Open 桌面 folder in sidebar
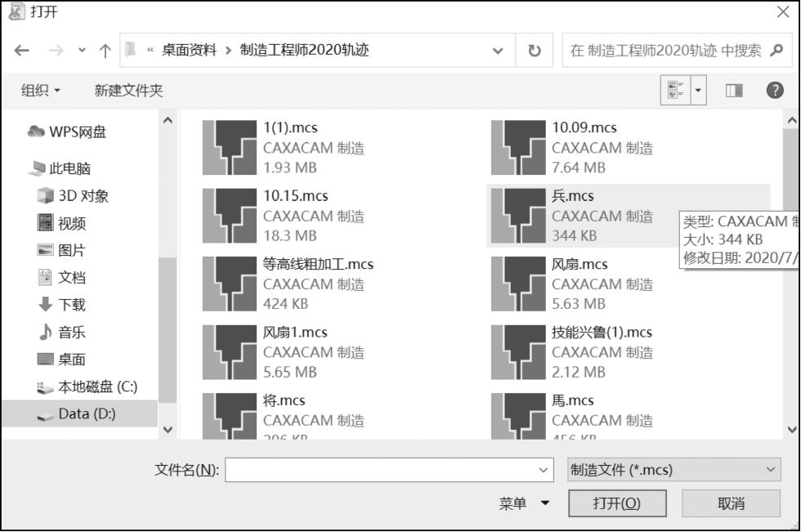 (x=62, y=360)
